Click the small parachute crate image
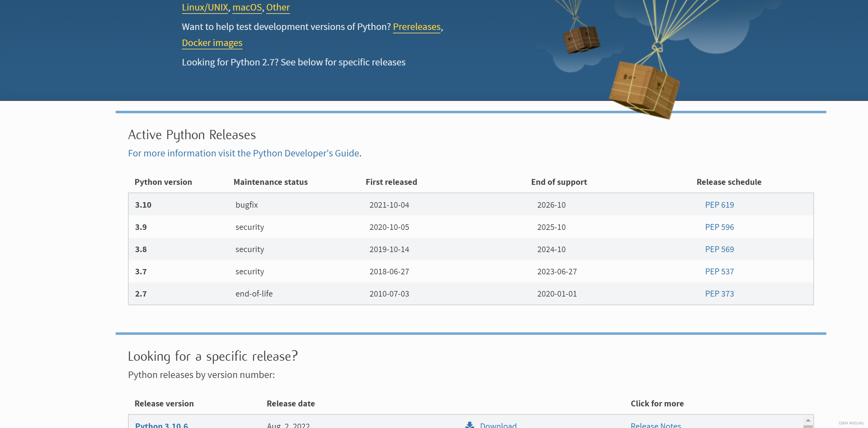Viewport: 868px width, 428px height. coord(581,39)
